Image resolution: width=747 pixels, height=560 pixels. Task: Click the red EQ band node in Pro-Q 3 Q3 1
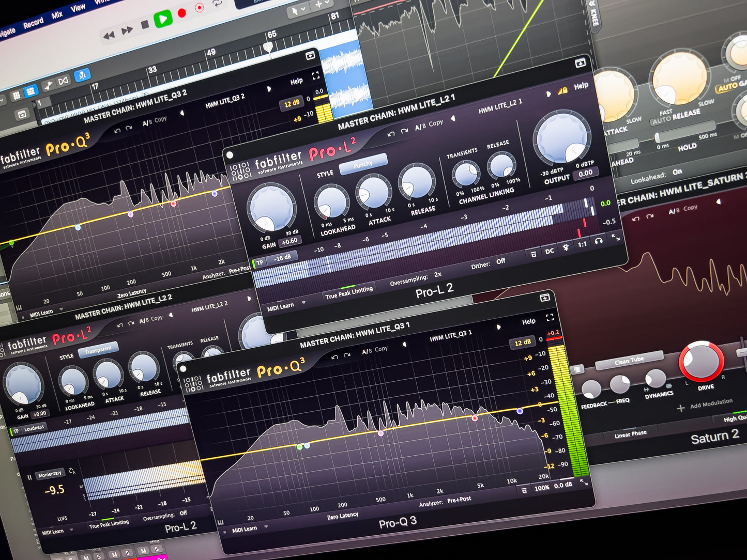click(x=475, y=418)
